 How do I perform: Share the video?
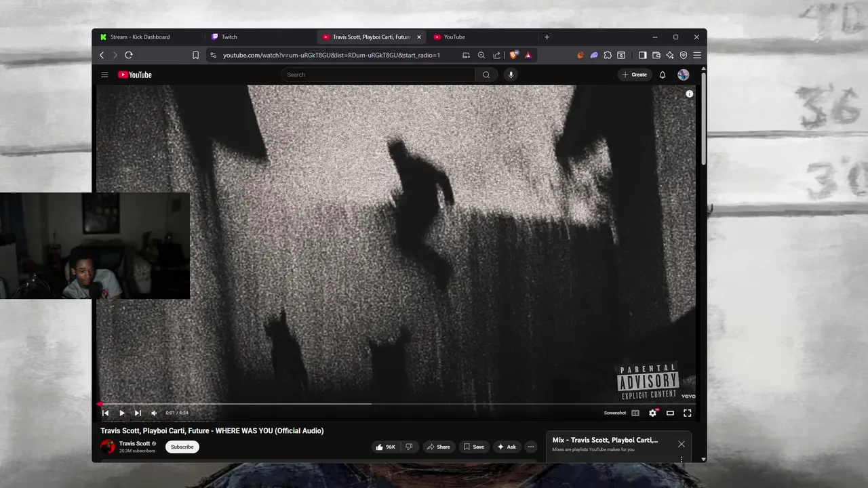[x=438, y=447]
